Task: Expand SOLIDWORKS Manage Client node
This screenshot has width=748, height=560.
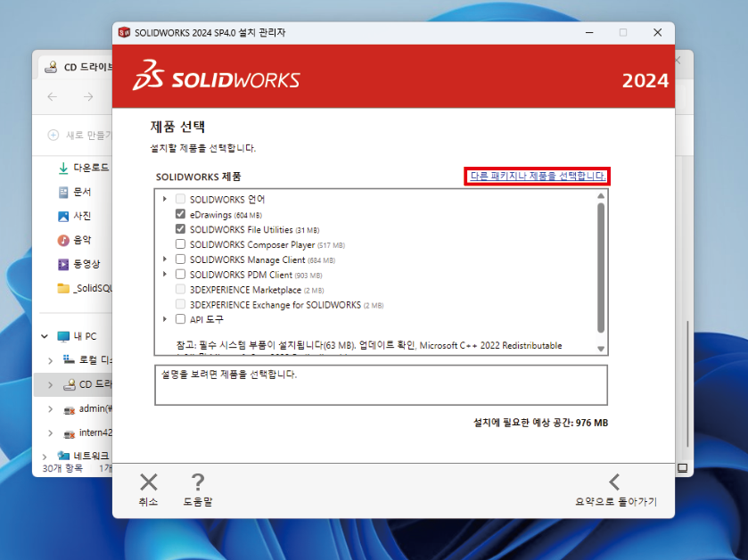Action: coord(165,259)
